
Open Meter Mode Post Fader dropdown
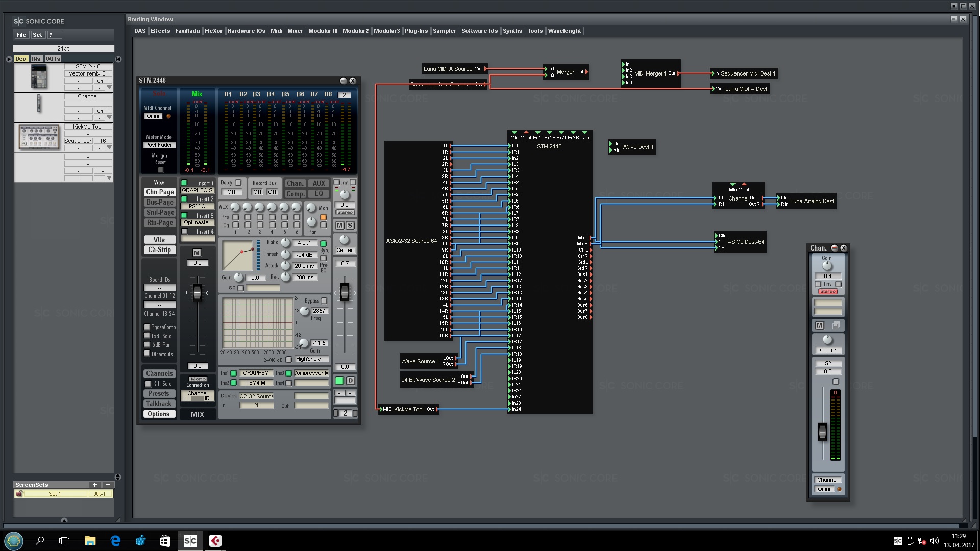159,145
